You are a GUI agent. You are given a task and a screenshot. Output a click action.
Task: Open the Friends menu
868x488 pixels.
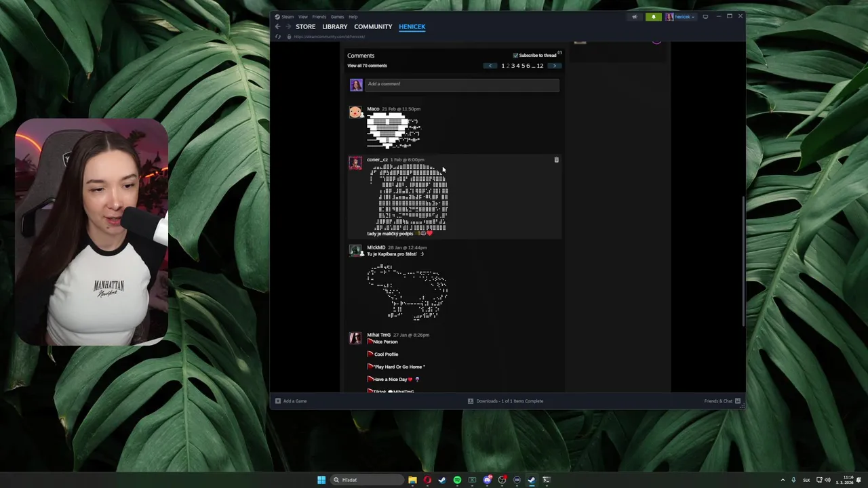(319, 17)
